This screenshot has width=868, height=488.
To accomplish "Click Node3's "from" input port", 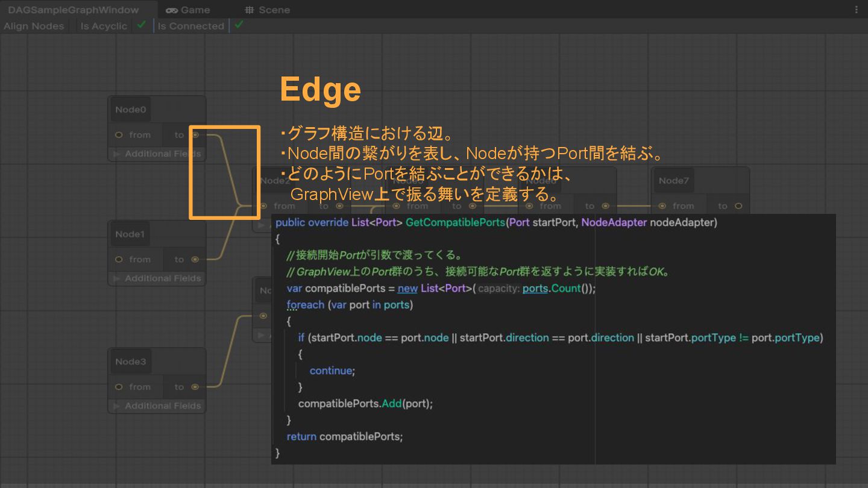I will (119, 387).
